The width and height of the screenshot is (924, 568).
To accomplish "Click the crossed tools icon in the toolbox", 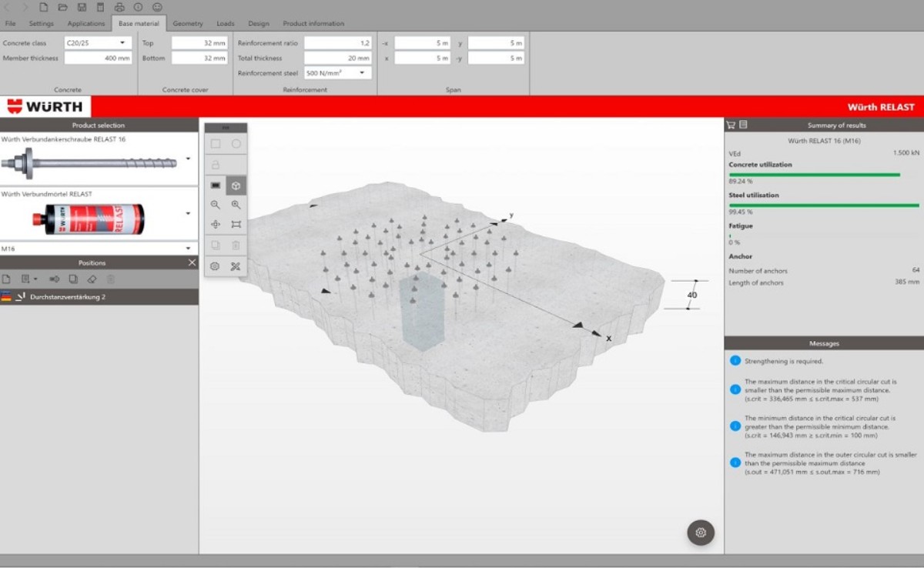I will pyautogui.click(x=236, y=266).
